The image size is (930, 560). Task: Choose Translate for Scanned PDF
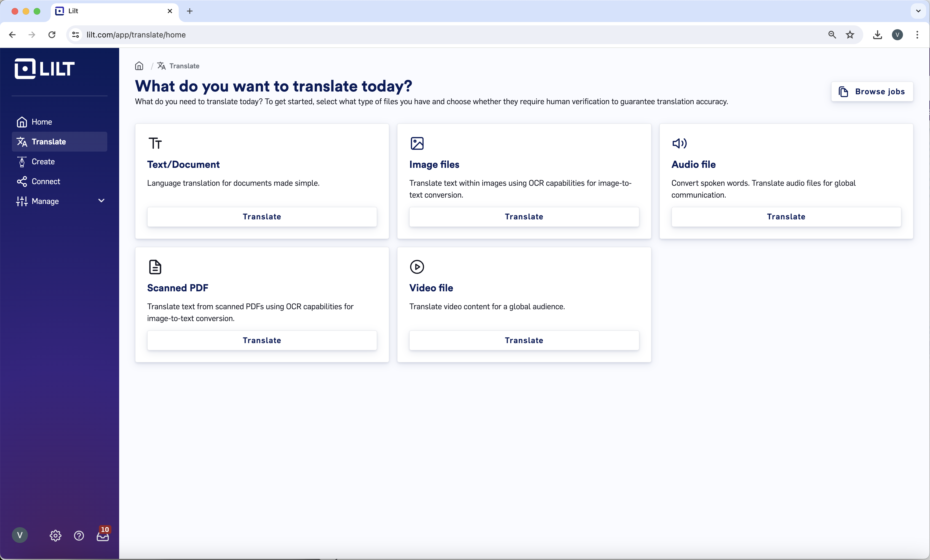(262, 341)
